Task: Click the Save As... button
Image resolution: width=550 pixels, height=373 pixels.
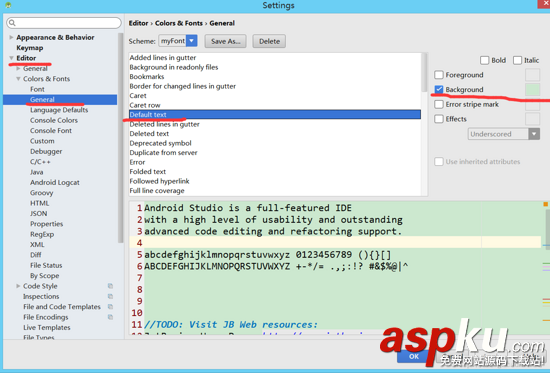Action: pyautogui.click(x=226, y=41)
